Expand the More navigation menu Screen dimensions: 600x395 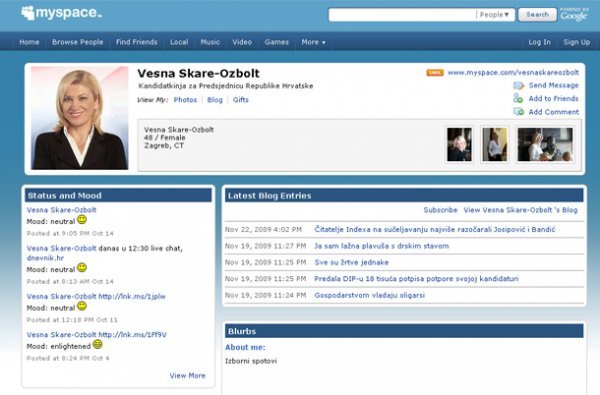coord(313,42)
